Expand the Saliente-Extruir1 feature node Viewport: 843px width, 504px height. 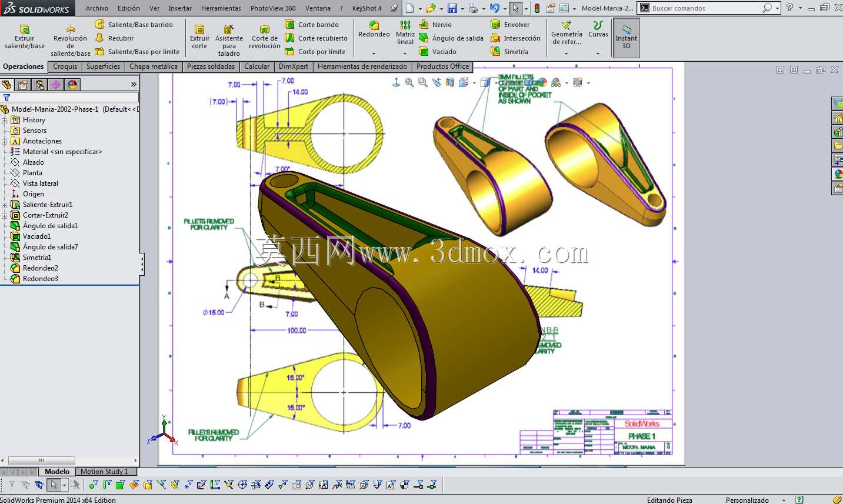point(5,205)
